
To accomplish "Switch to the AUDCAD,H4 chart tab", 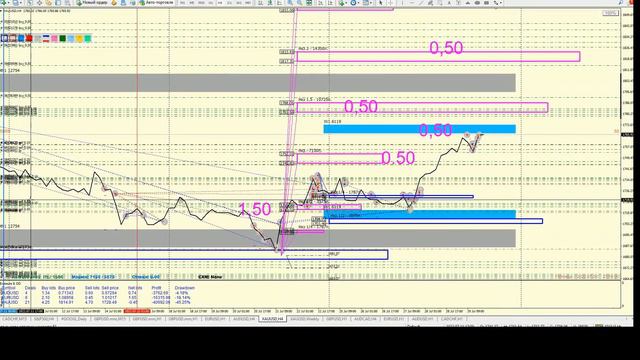I will 365,318.
